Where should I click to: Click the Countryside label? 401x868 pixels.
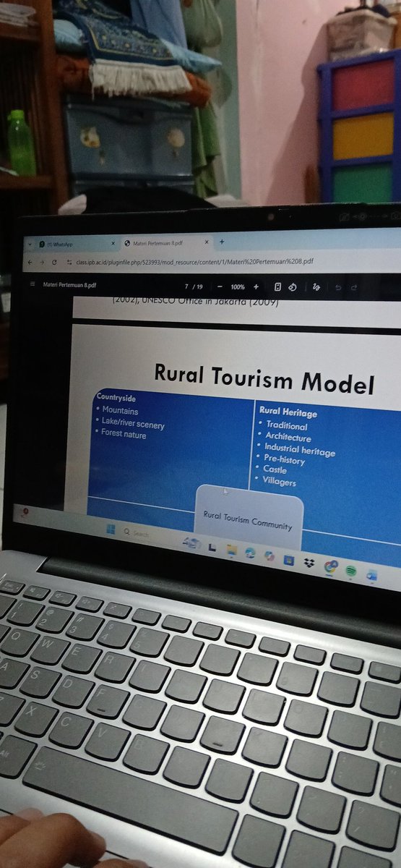(116, 398)
